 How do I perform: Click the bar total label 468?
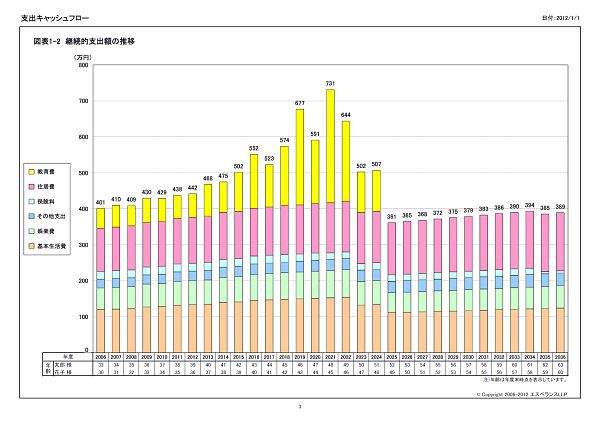(x=208, y=179)
